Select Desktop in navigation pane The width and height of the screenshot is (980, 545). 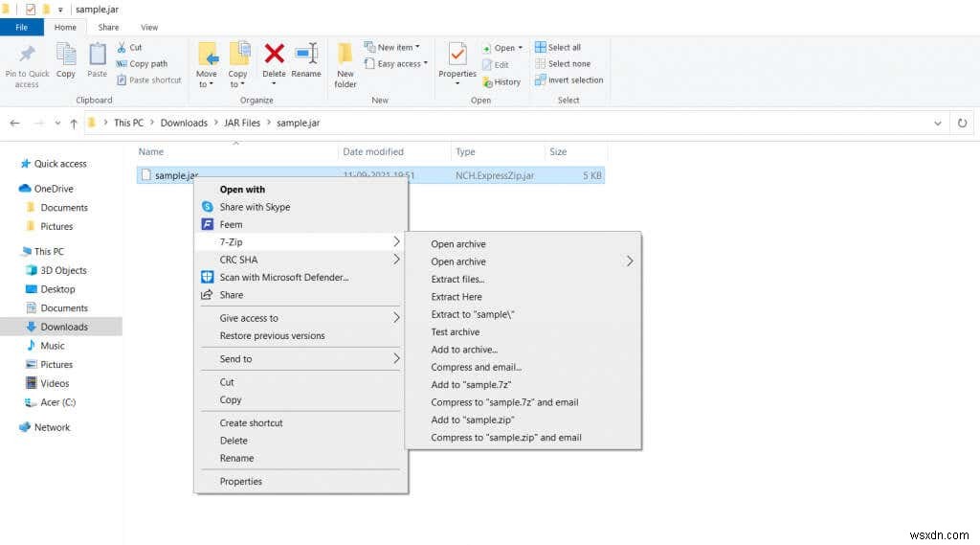[x=51, y=289]
